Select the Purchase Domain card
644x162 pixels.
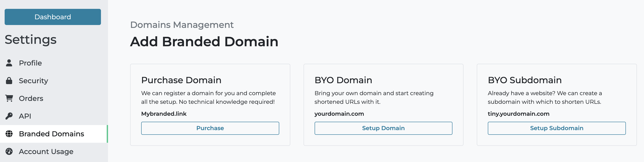pos(210,105)
